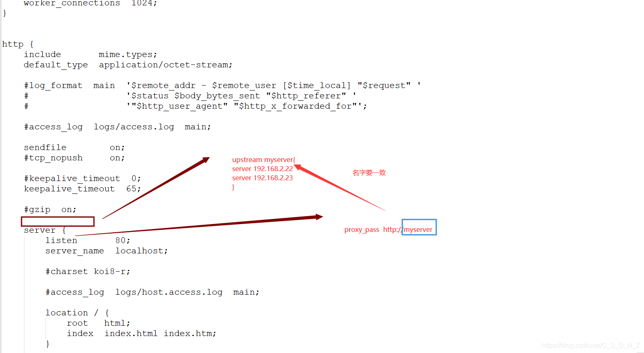Click the proxy_pass red text
The image size is (644, 353).
click(x=362, y=230)
